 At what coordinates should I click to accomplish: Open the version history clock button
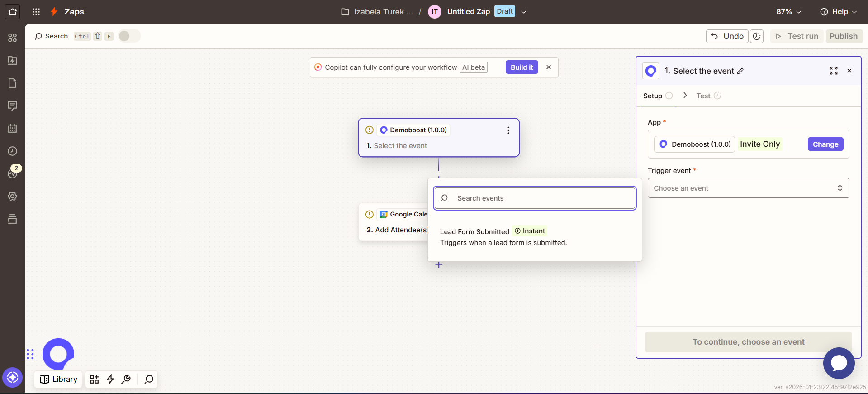[757, 36]
